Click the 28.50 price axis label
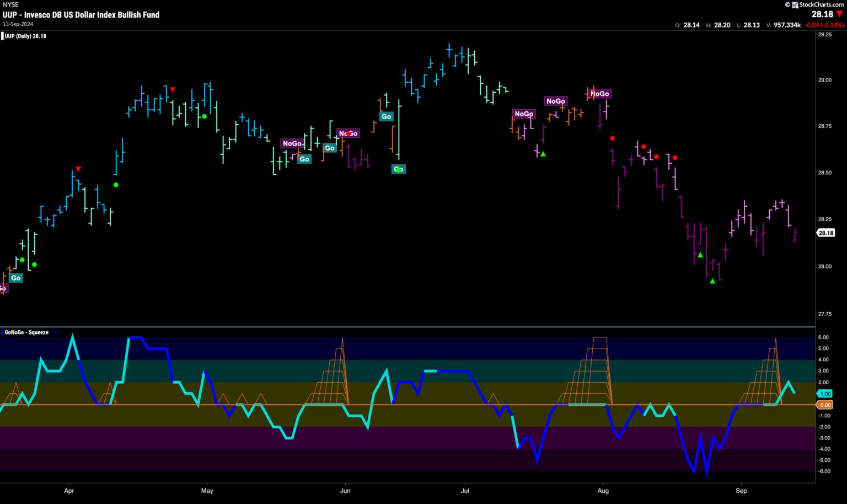Image resolution: width=847 pixels, height=504 pixels. pos(825,173)
